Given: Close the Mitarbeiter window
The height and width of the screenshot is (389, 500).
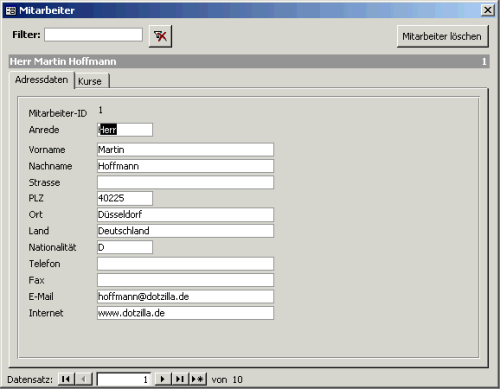Looking at the screenshot, I should (487, 10).
